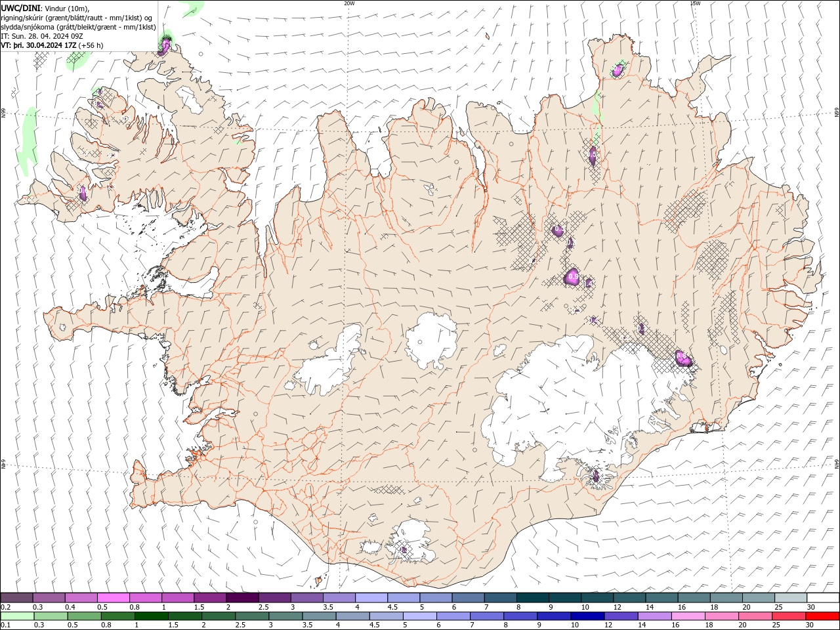
Task: Click the 15W longitude label
Action: pyautogui.click(x=695, y=3)
